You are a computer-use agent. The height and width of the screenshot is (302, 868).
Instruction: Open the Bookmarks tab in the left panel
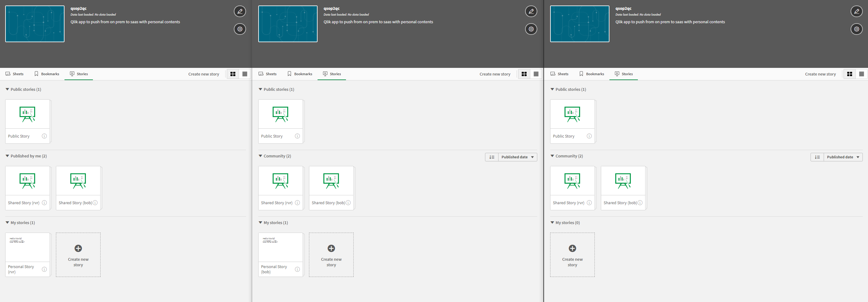[47, 74]
